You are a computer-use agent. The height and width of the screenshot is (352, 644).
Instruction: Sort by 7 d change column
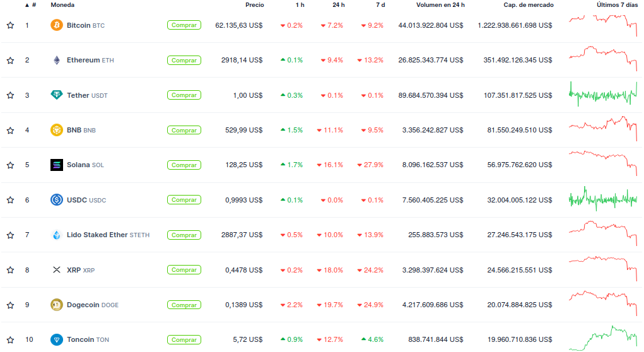click(x=380, y=5)
